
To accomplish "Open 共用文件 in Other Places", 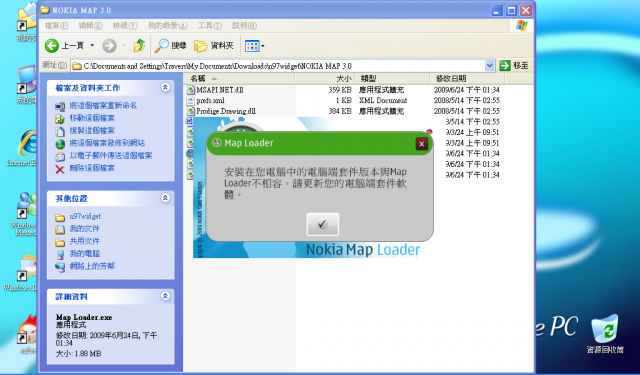I will (84, 241).
